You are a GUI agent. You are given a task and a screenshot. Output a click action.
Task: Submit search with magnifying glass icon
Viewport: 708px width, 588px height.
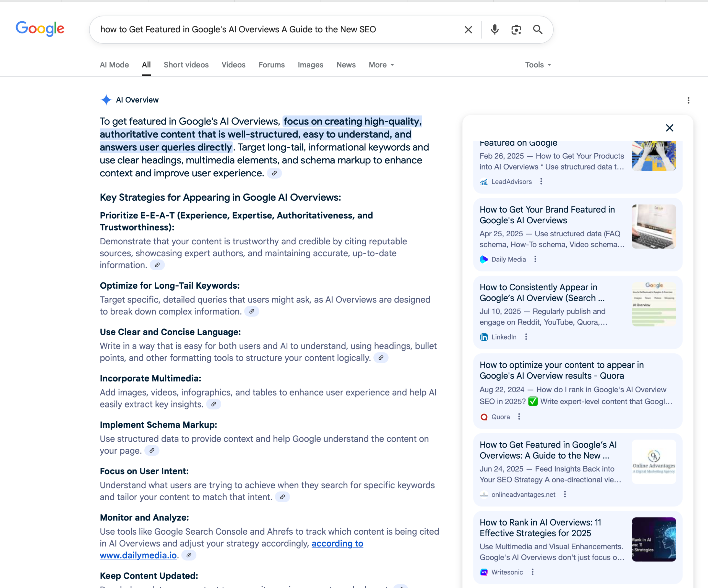(538, 30)
